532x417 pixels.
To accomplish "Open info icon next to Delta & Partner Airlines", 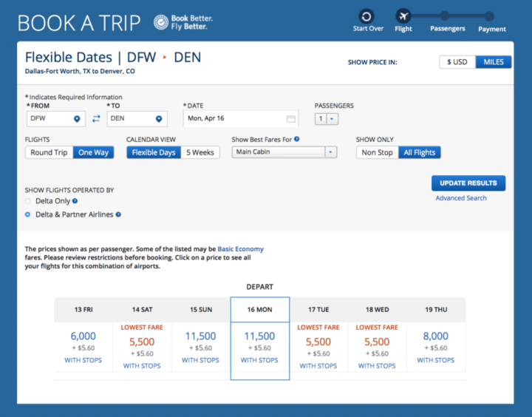I will 118,214.
